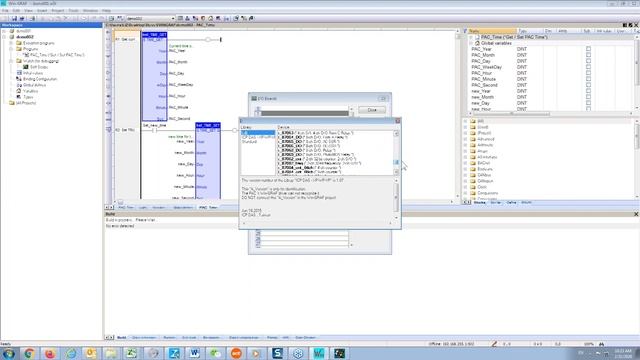Click the Arithmetic folder icon in blocks list
Viewport: 640px width, 360px height.
click(x=473, y=145)
